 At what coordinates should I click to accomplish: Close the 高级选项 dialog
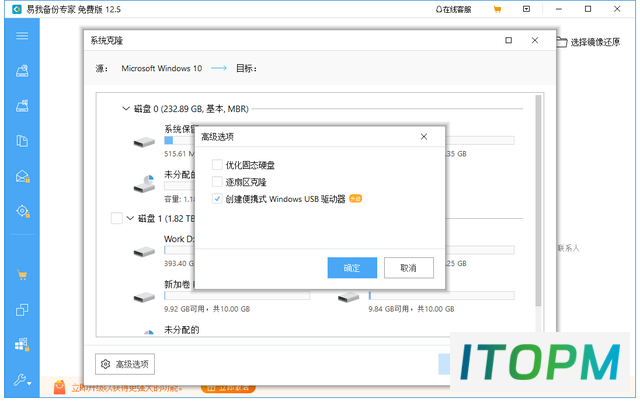click(x=424, y=137)
